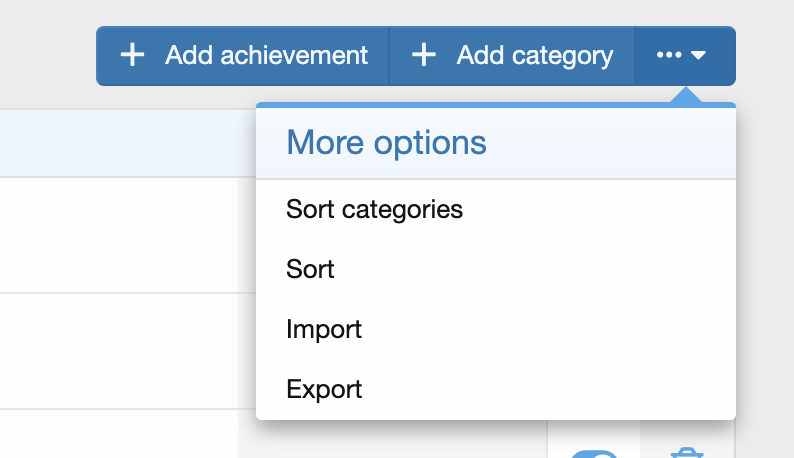Click the light blue table header strip

pos(120,142)
